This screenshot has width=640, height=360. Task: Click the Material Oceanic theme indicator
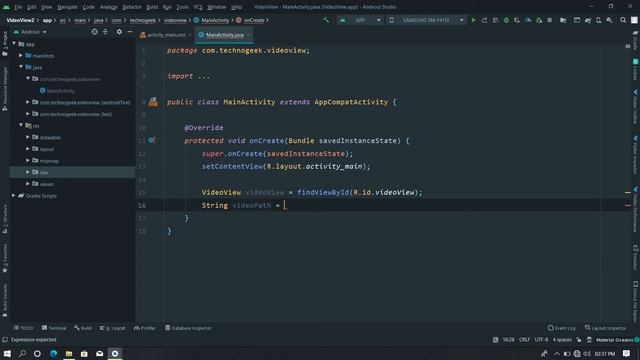(x=614, y=340)
